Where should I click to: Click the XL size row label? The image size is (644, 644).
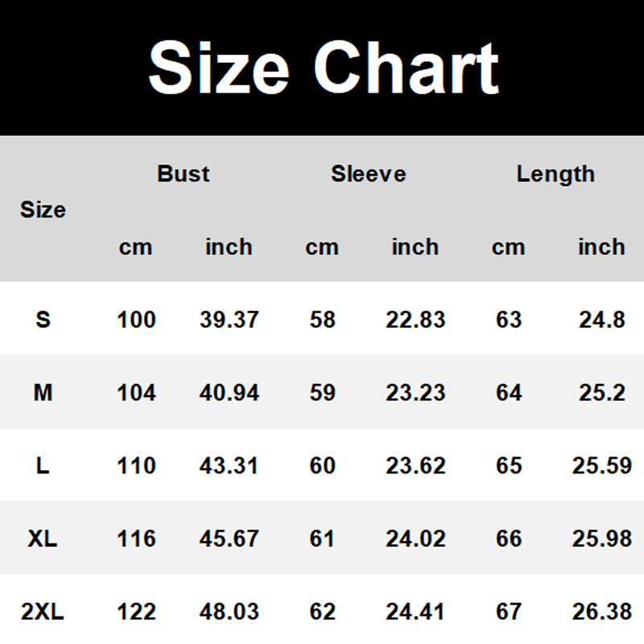coord(43,539)
